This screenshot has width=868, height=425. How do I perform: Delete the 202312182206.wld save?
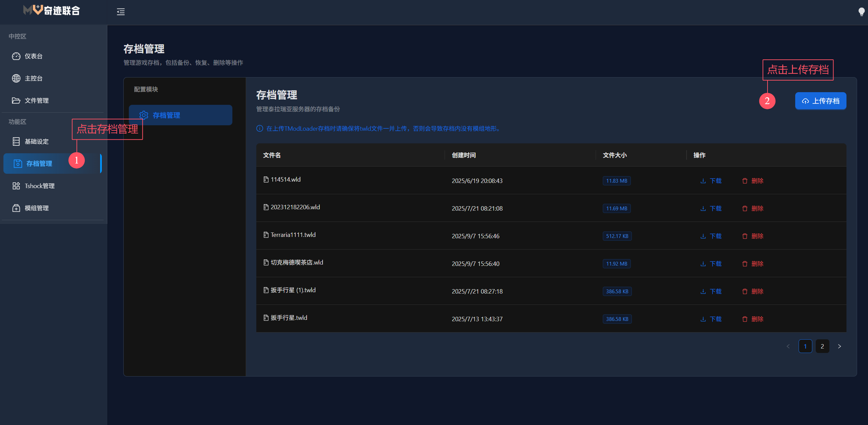click(x=753, y=209)
